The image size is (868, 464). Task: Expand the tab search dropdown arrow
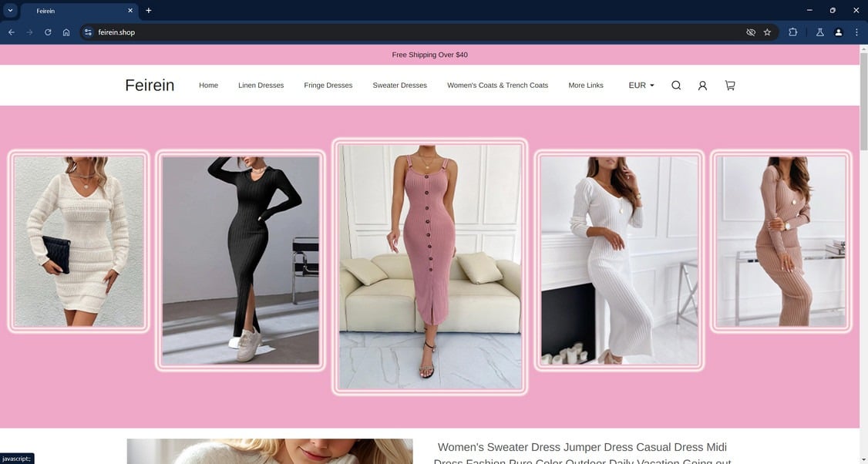10,11
